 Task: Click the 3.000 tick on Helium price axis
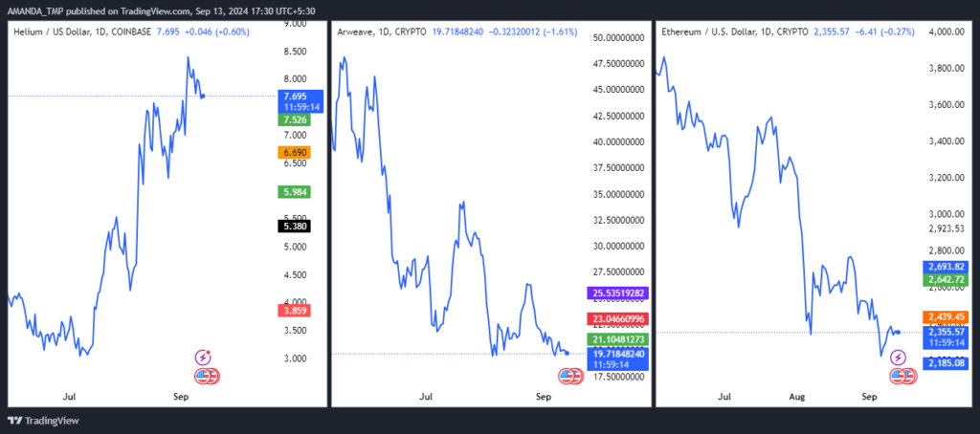(x=296, y=358)
